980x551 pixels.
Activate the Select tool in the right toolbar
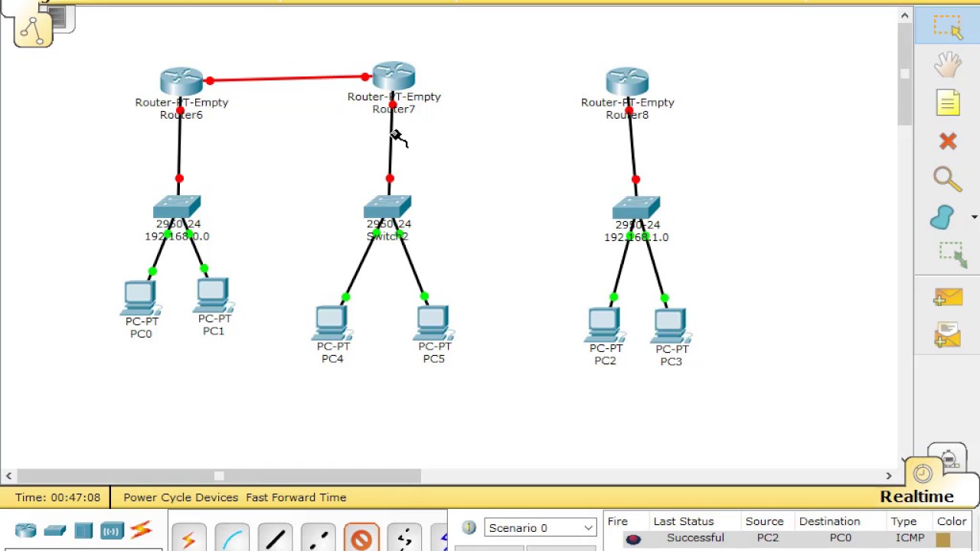click(947, 26)
